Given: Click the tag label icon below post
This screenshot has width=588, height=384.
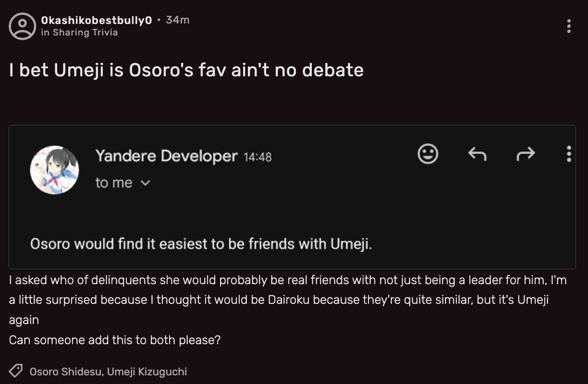Looking at the screenshot, I should (16, 371).
